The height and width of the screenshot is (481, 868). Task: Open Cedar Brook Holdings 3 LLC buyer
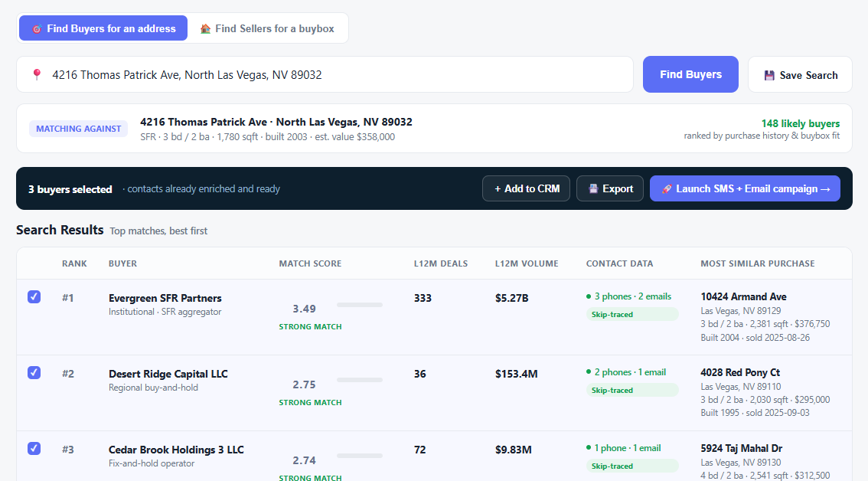pos(176,450)
